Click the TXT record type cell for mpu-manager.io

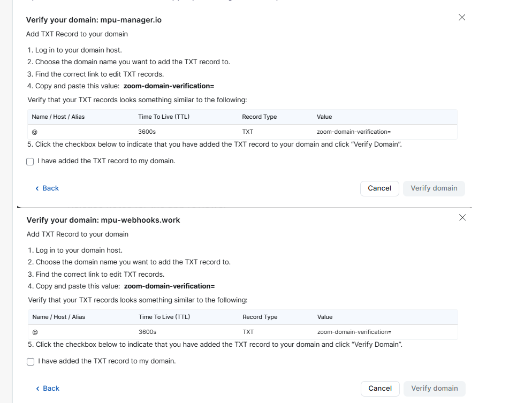point(248,132)
